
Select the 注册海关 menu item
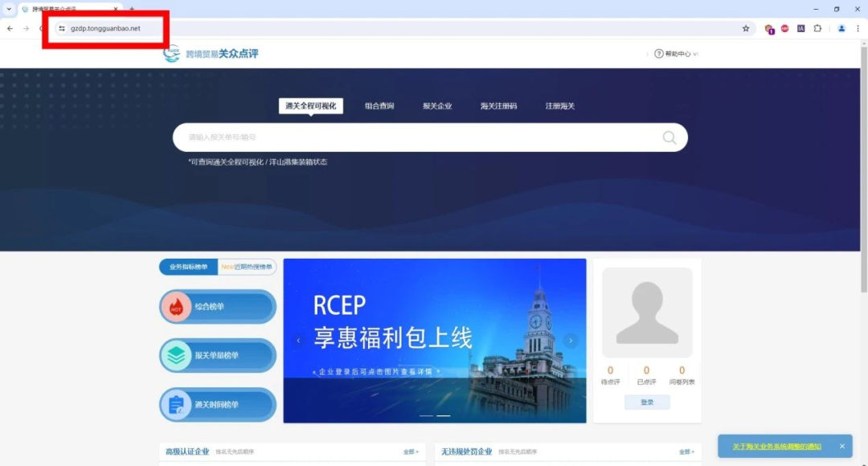pos(559,105)
